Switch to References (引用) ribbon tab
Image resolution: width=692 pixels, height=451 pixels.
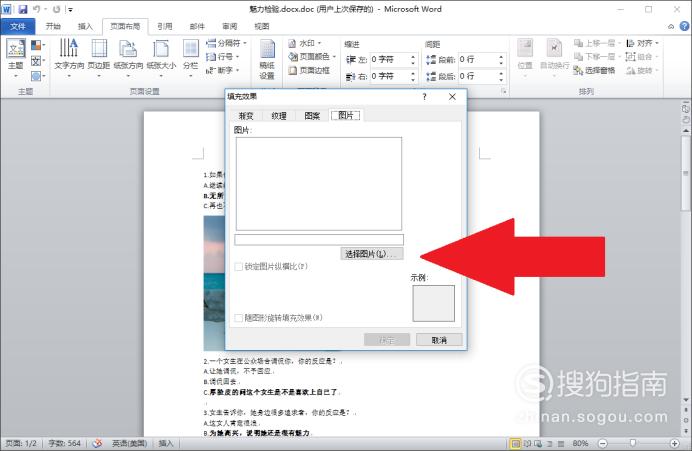[x=165, y=26]
